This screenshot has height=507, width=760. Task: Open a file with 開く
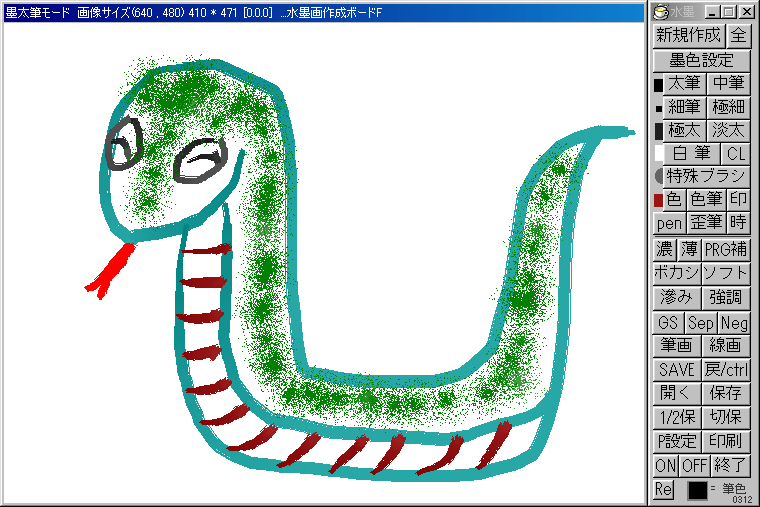point(676,393)
